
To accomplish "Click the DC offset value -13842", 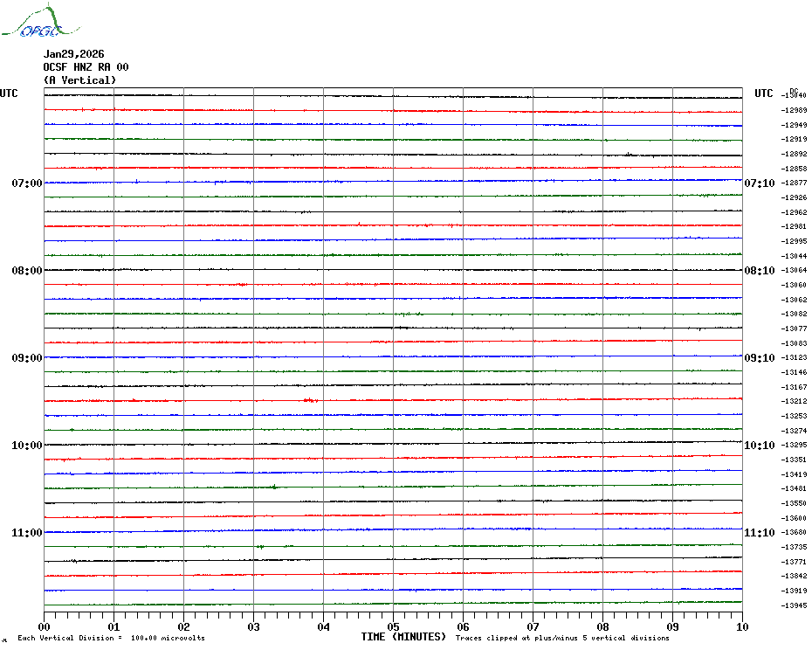I will (x=794, y=576).
